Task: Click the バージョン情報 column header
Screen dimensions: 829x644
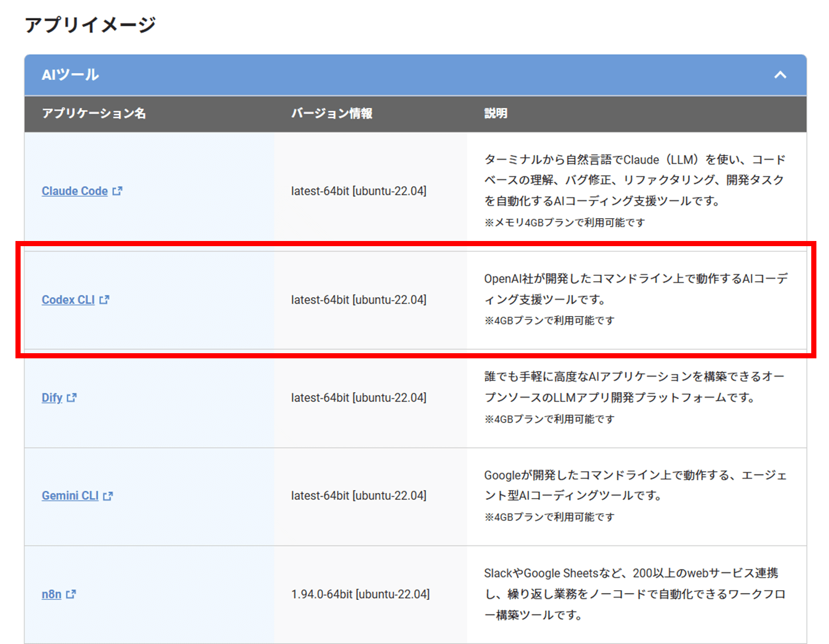Action: [x=331, y=113]
